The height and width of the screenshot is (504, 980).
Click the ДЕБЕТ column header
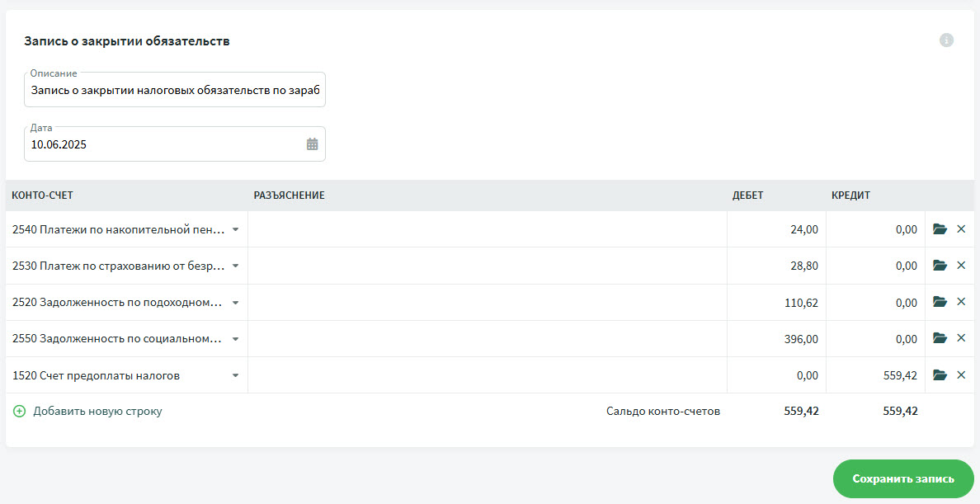748,195
